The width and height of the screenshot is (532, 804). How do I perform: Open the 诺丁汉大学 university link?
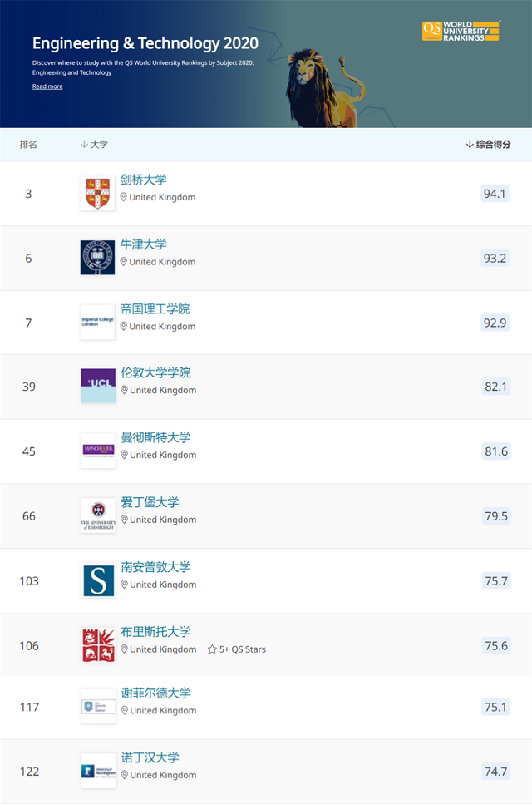point(151,757)
